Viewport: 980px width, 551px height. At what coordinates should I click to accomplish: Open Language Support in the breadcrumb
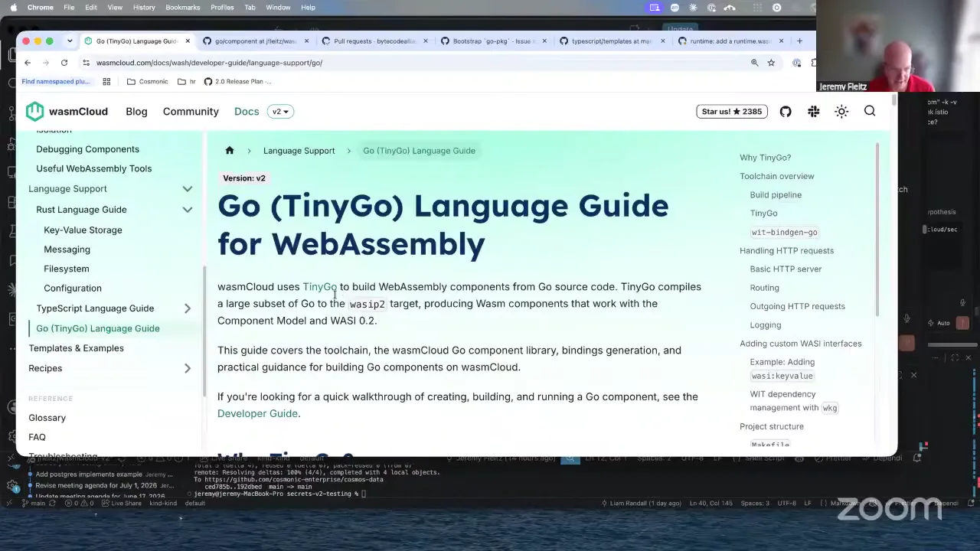[299, 151]
